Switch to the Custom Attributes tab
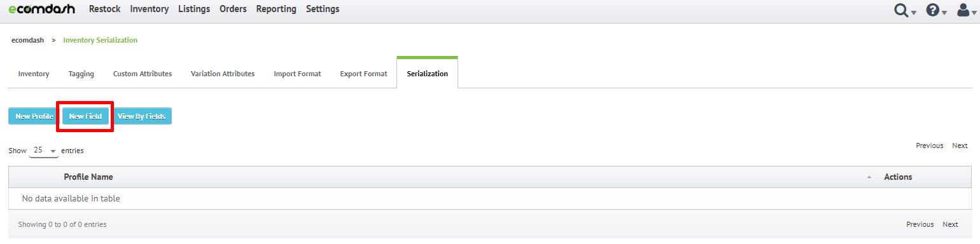 [143, 74]
